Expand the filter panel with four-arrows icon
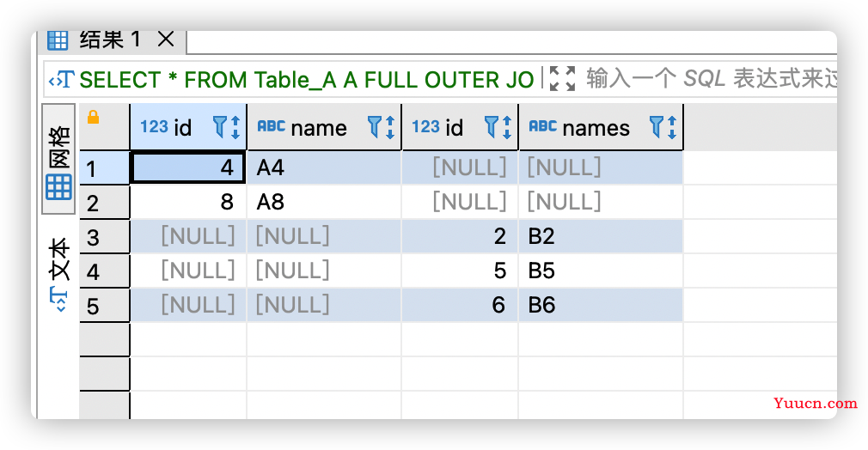Screen dimensions: 868x450 [562, 79]
